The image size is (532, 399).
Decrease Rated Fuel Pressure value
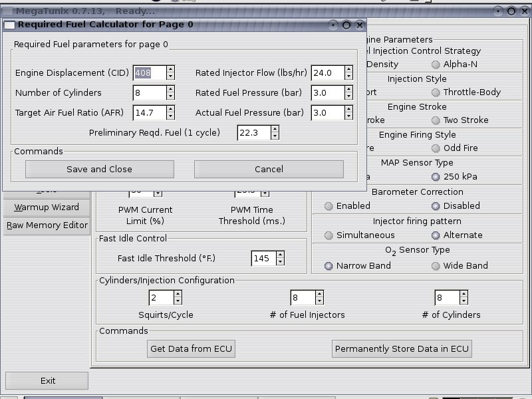pyautogui.click(x=348, y=96)
